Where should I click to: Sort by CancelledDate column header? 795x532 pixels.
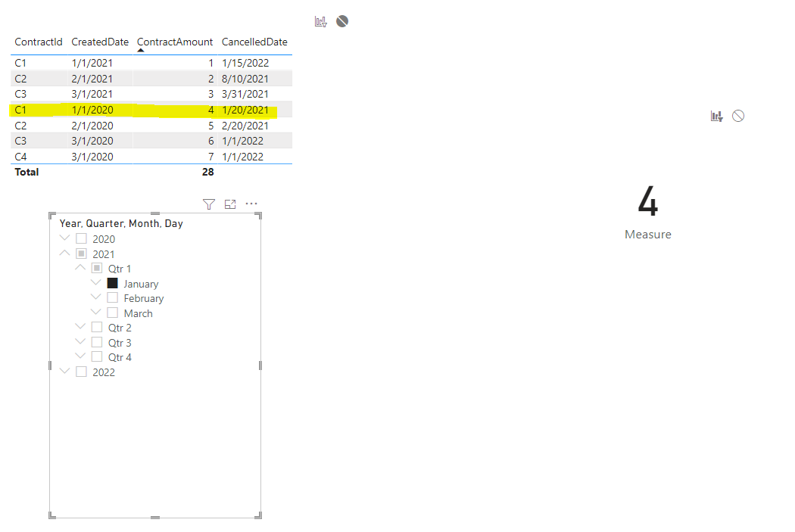point(254,42)
